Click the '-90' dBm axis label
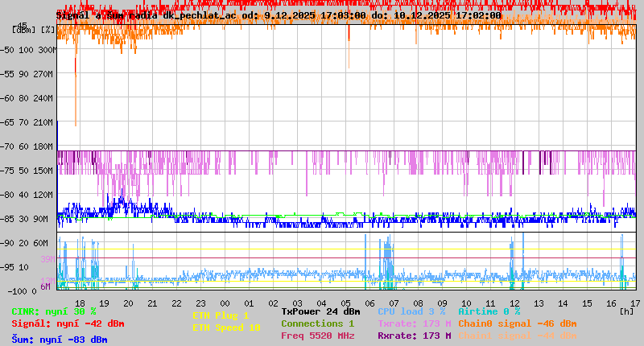This screenshot has height=346, width=644. point(6,243)
